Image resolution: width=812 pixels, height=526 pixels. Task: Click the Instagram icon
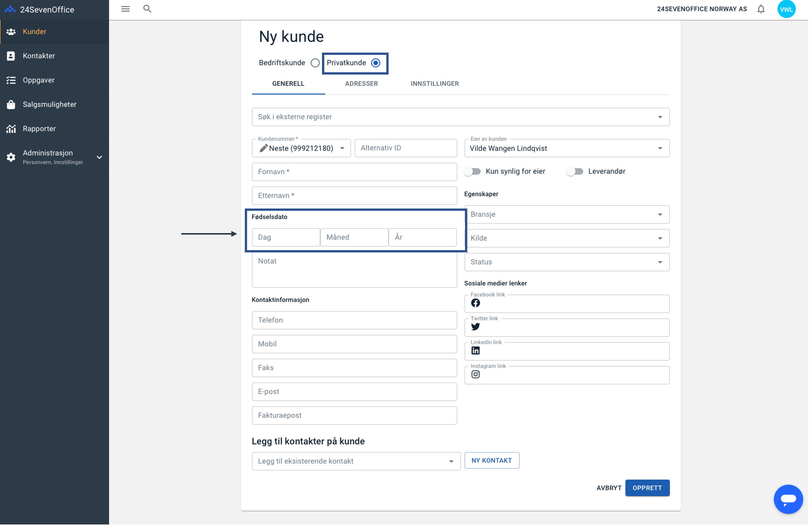click(475, 375)
